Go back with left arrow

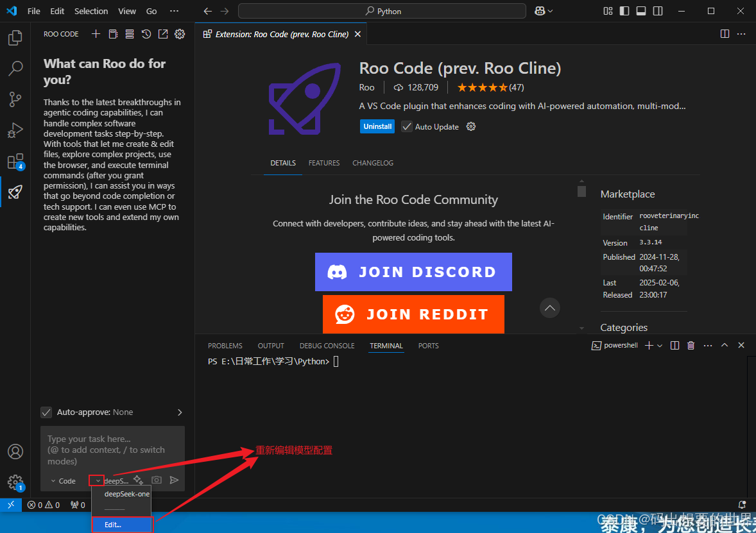208,11
